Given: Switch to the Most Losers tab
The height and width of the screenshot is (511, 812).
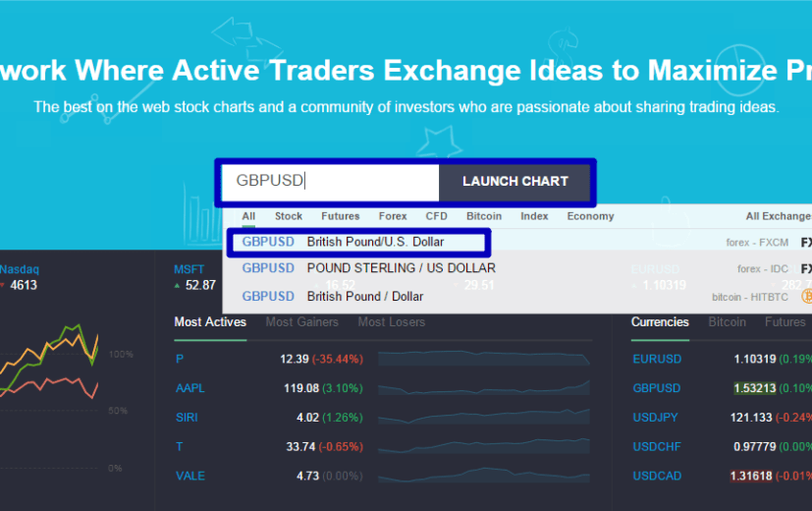Looking at the screenshot, I should pyautogui.click(x=391, y=322).
